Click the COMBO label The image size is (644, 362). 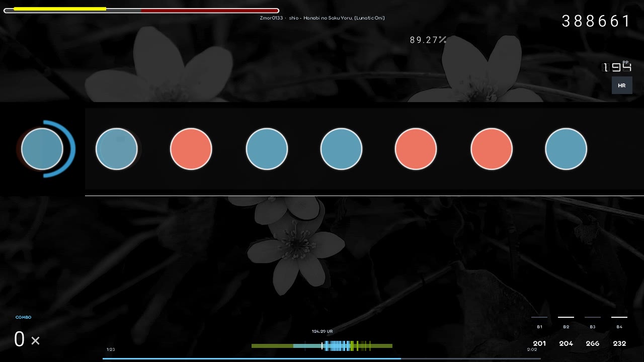[x=24, y=317]
